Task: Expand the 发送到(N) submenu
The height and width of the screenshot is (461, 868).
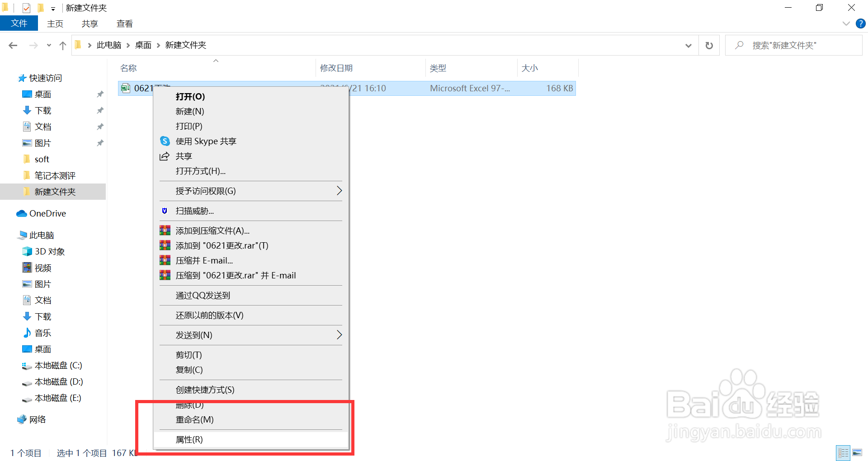Action: [251, 335]
